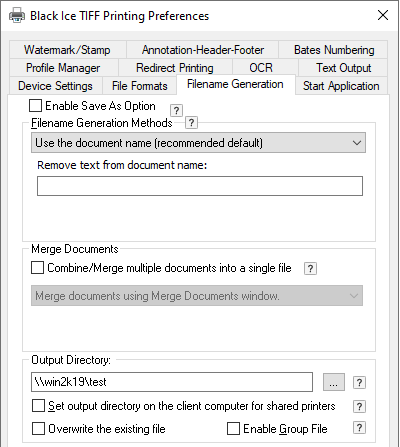Expand the filename generation method dropdown

point(198,143)
